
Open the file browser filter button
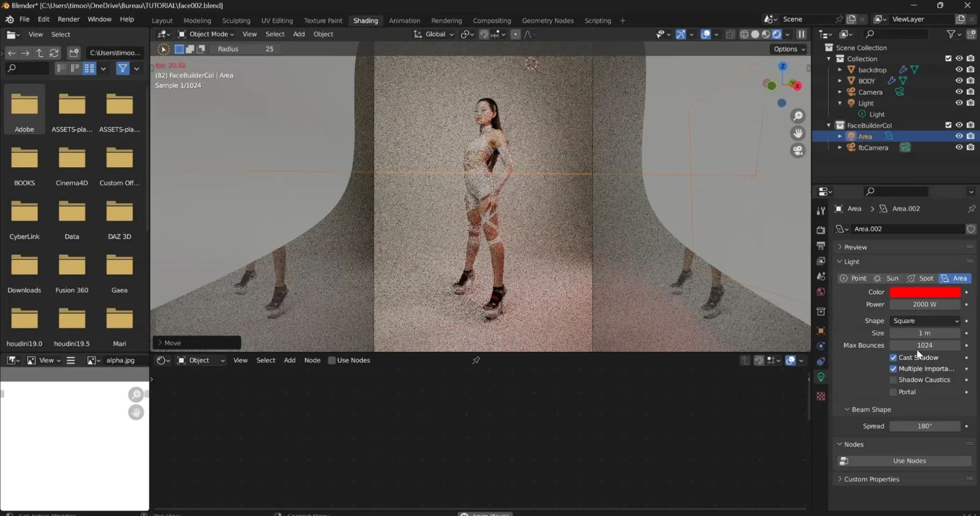pos(123,69)
